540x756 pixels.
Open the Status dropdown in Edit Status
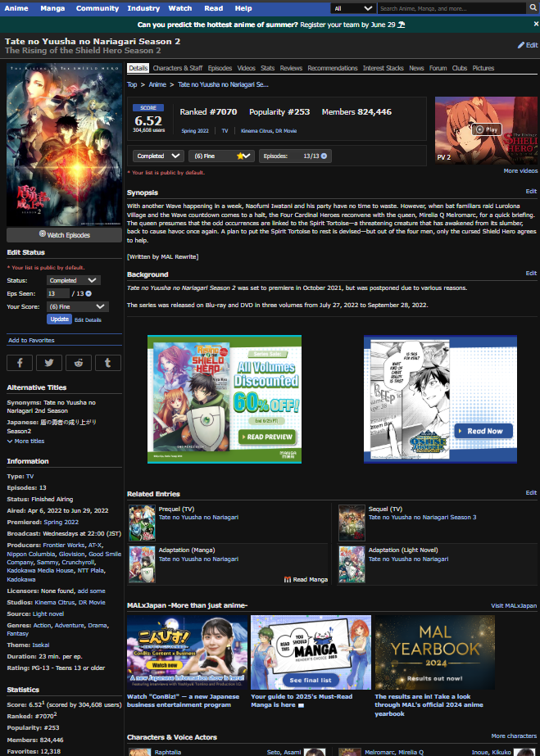[x=74, y=280]
